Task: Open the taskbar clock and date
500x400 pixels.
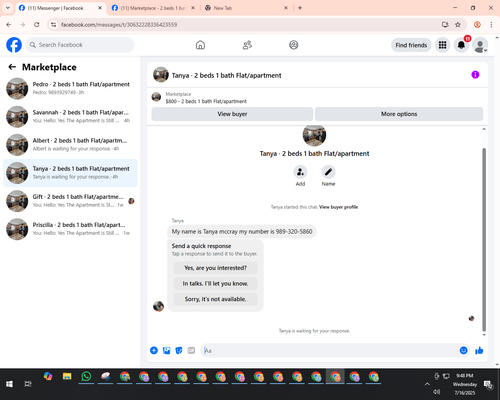Action: [465, 384]
